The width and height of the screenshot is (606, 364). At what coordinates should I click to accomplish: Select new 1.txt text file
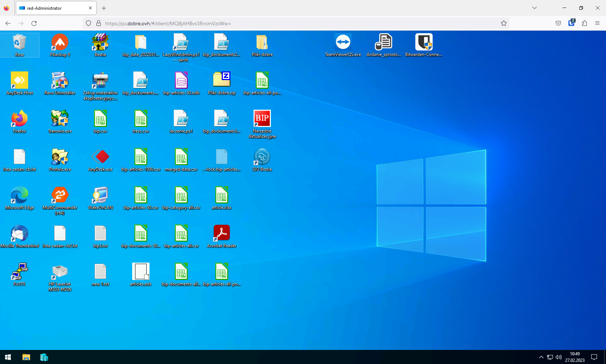pyautogui.click(x=100, y=275)
